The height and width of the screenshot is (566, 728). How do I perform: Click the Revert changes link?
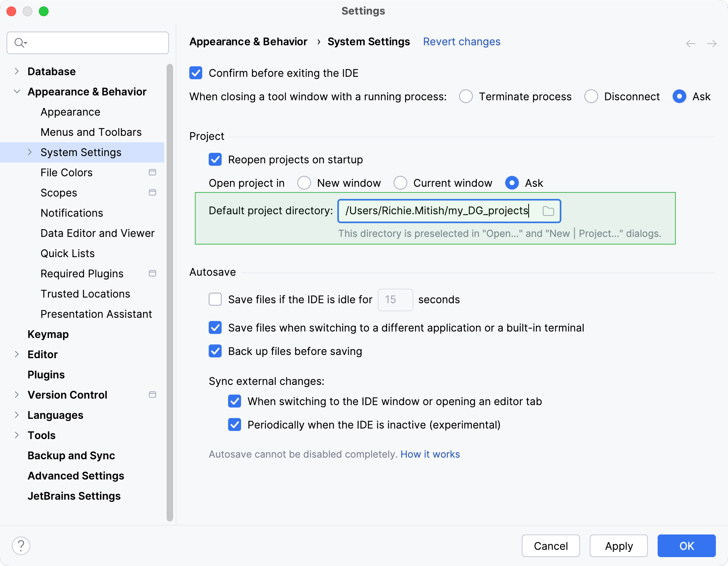(461, 42)
